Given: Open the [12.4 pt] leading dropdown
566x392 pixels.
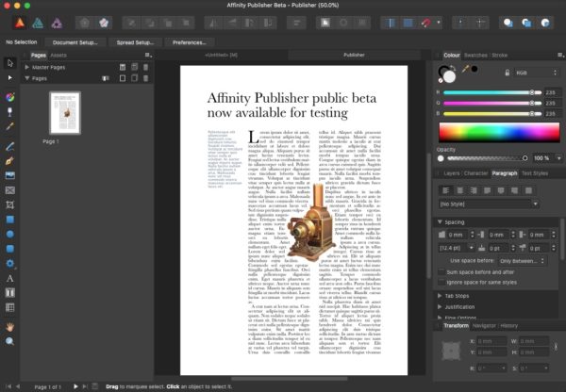Looking at the screenshot, I should tap(457, 248).
